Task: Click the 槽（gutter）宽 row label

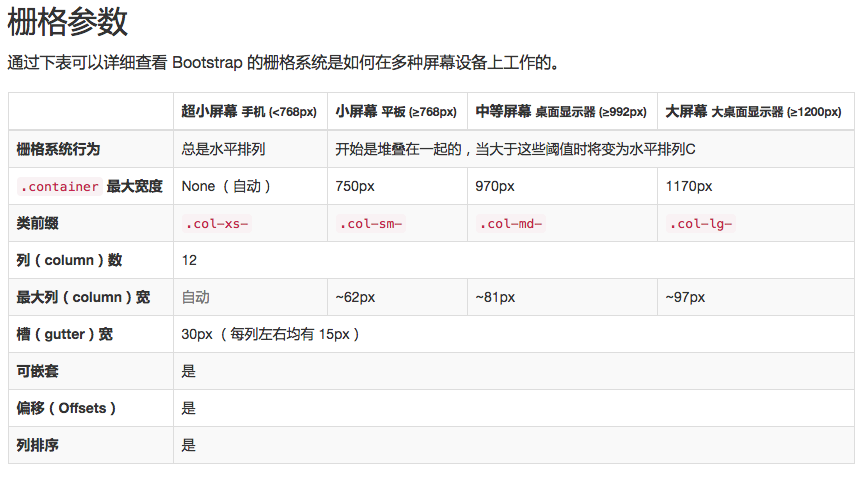Action: [x=65, y=334]
